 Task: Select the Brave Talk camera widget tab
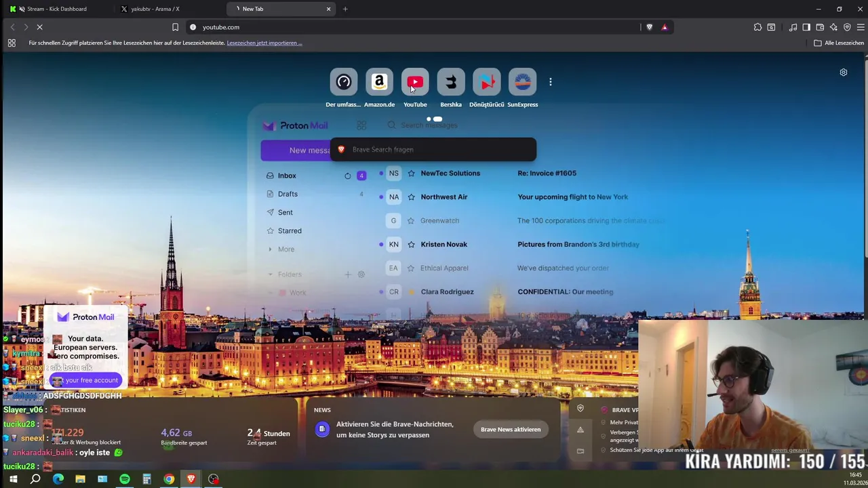point(580,451)
